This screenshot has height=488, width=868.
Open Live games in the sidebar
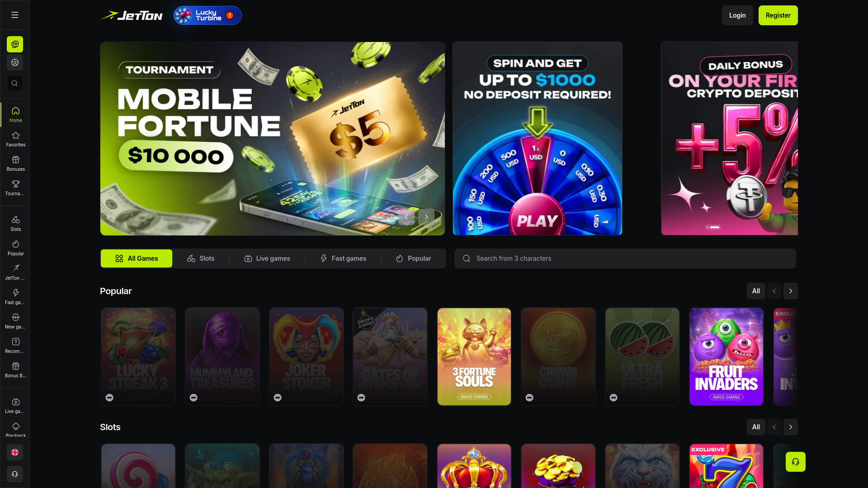[x=15, y=406]
